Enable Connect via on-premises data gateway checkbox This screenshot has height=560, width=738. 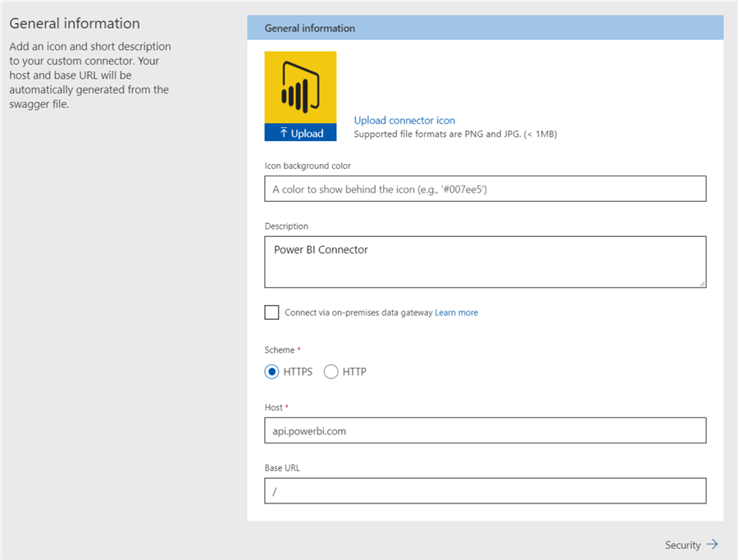[271, 312]
